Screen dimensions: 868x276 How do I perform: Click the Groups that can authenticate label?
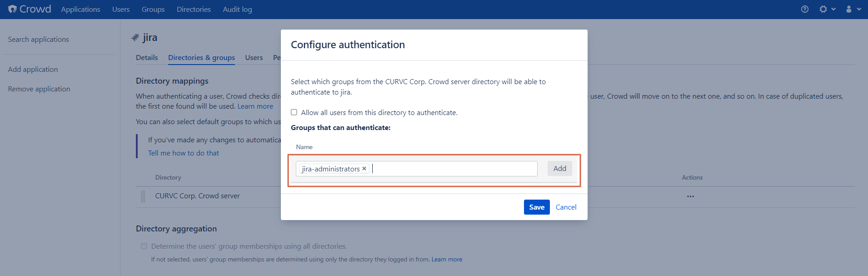coord(341,128)
